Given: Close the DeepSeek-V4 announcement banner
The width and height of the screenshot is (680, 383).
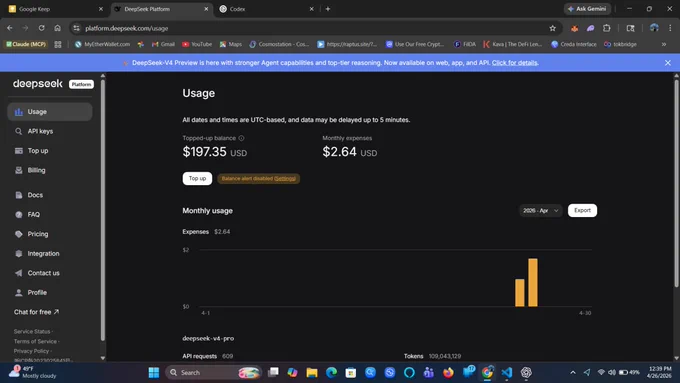Looking at the screenshot, I should click(x=668, y=63).
